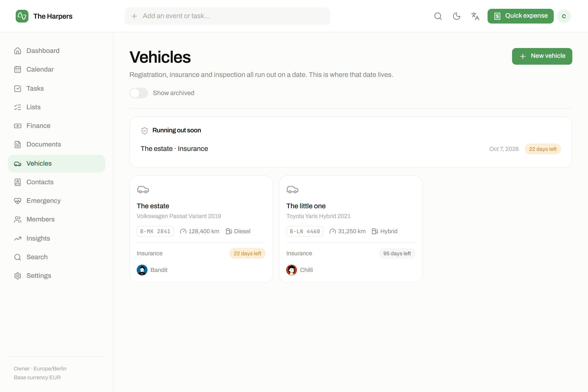The width and height of the screenshot is (588, 392).
Task: Open The little one vehicle title
Action: (306, 206)
